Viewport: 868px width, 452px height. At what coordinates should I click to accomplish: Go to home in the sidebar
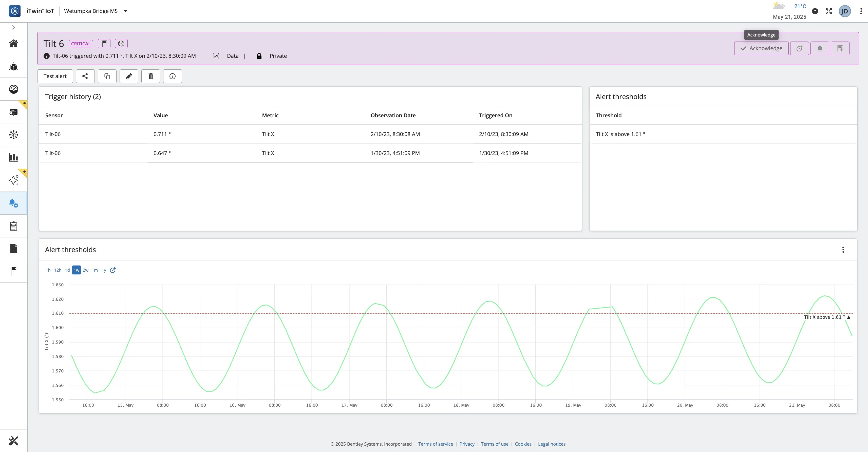[13, 44]
